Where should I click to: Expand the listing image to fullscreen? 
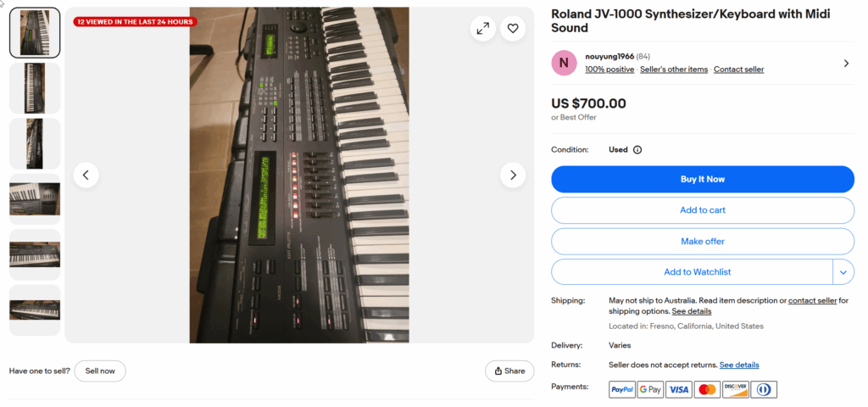(x=482, y=29)
